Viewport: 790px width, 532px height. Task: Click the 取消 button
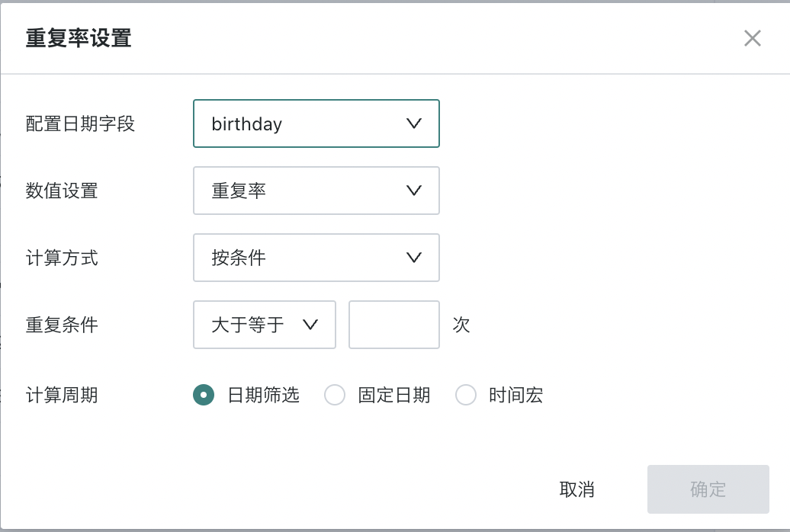click(x=577, y=489)
